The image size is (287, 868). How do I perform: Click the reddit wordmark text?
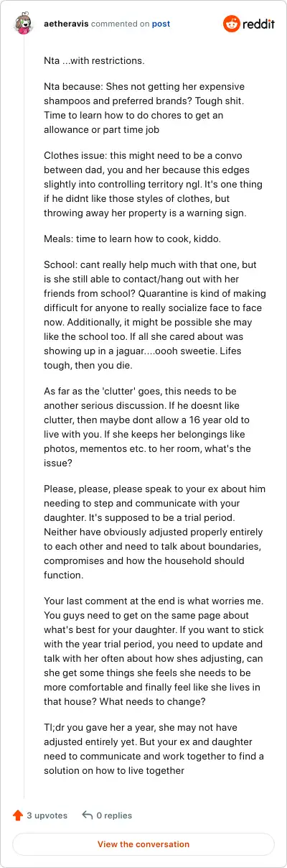[x=258, y=24]
